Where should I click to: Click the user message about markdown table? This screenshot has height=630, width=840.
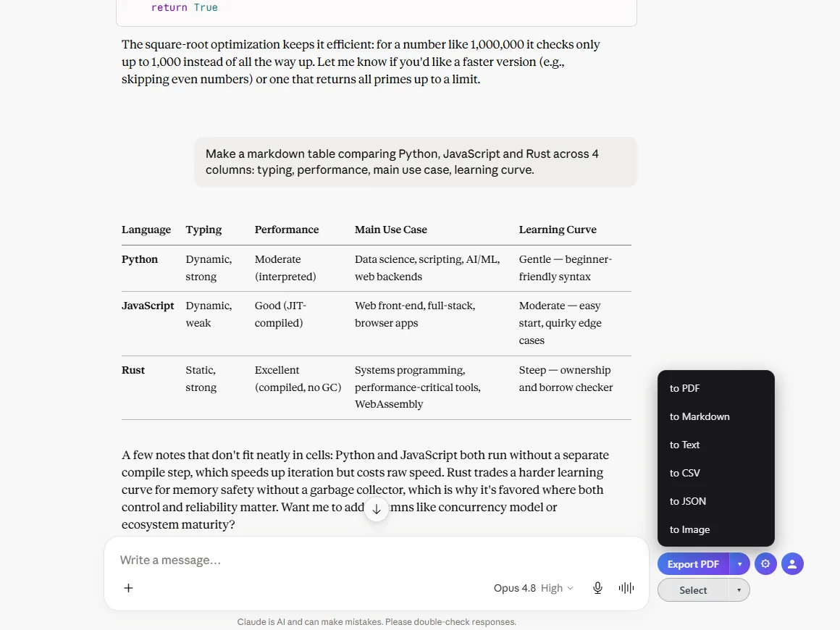[x=415, y=161]
